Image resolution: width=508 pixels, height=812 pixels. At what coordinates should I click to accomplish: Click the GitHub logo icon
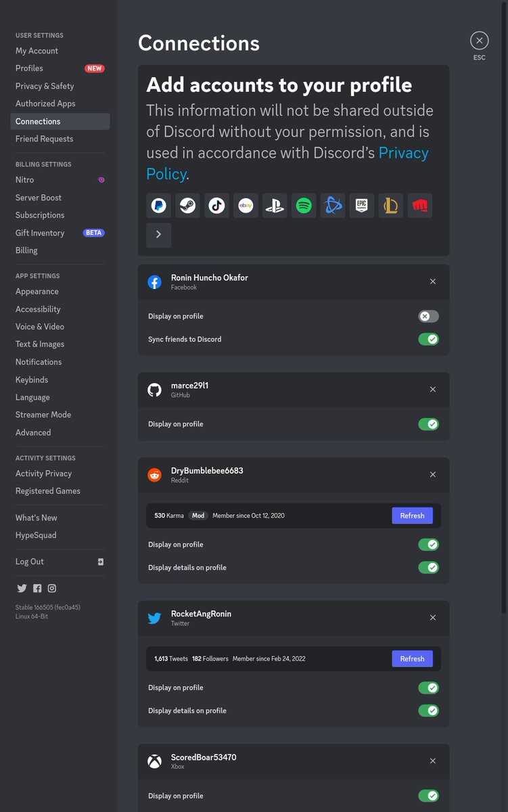tap(155, 390)
